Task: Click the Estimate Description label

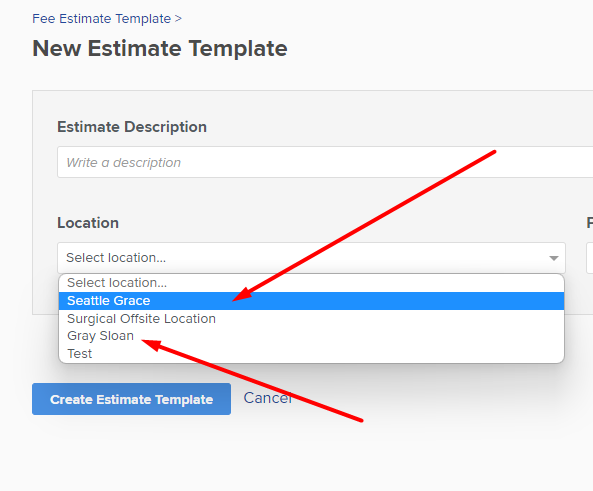Action: coord(132,127)
